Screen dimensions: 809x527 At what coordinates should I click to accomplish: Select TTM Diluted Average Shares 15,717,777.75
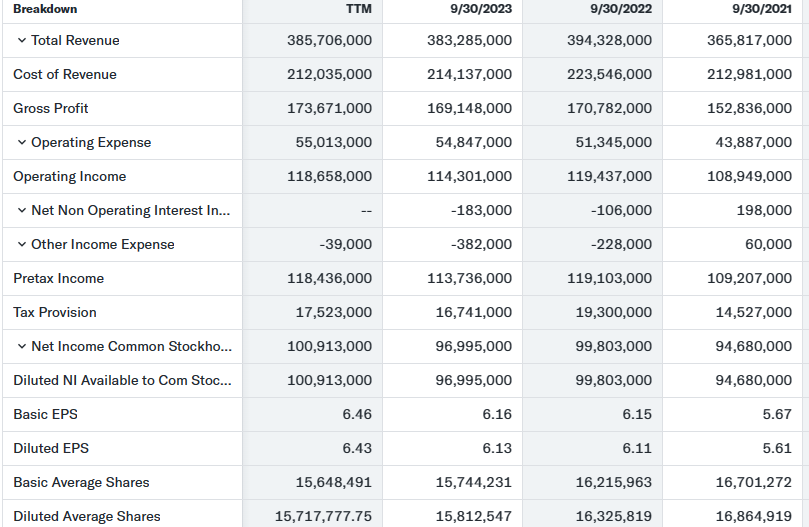[323, 517]
